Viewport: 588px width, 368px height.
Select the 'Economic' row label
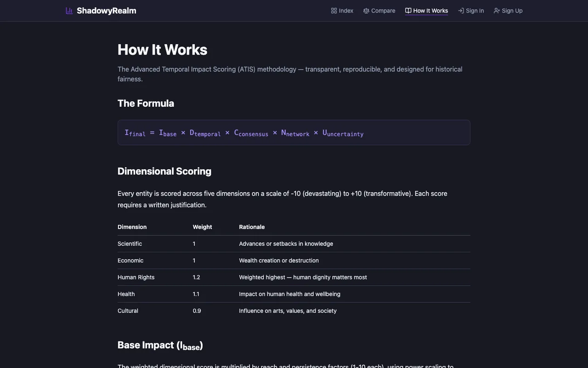point(130,260)
